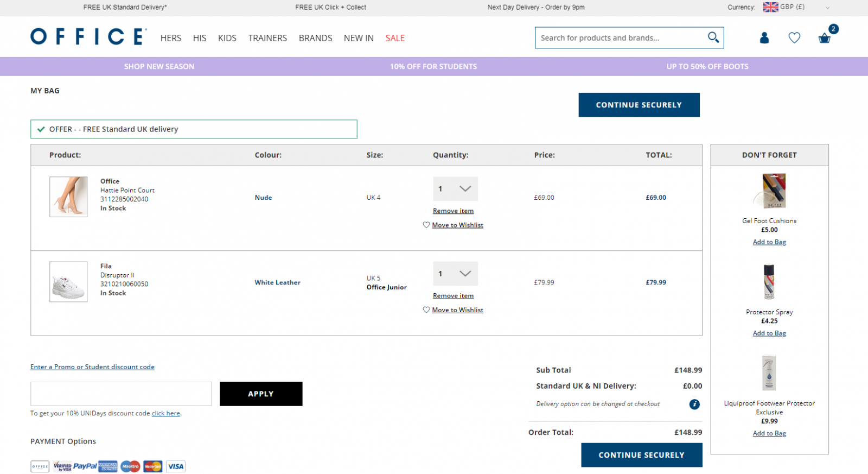Click the Maestro payment icon
This screenshot has width=868, height=474.
(x=130, y=466)
